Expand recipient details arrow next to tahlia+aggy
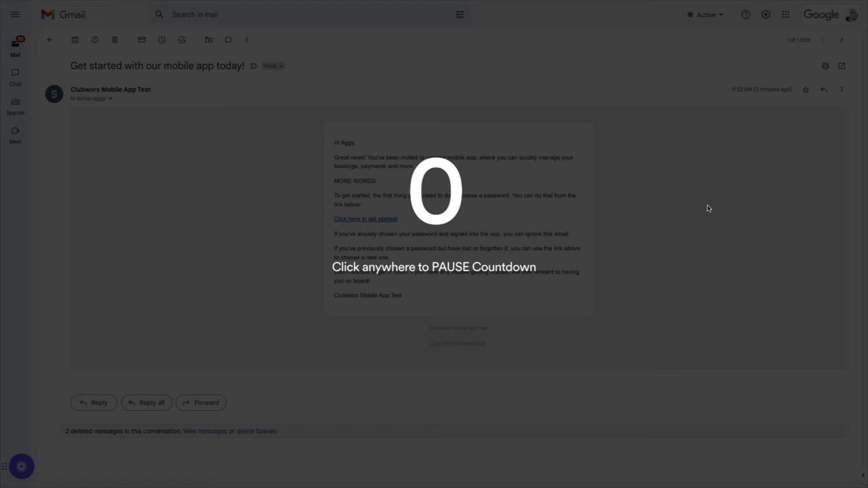The image size is (868, 488). coord(110,99)
